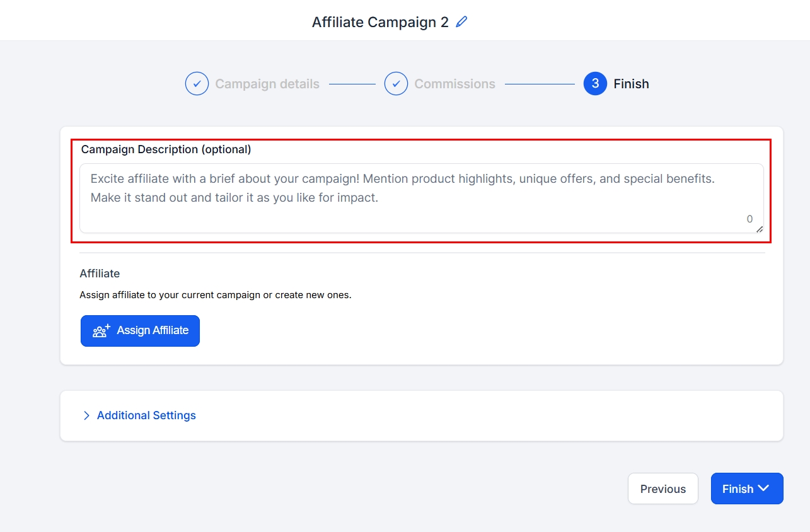Image resolution: width=810 pixels, height=532 pixels.
Task: Click the description character counter
Action: coord(749,219)
